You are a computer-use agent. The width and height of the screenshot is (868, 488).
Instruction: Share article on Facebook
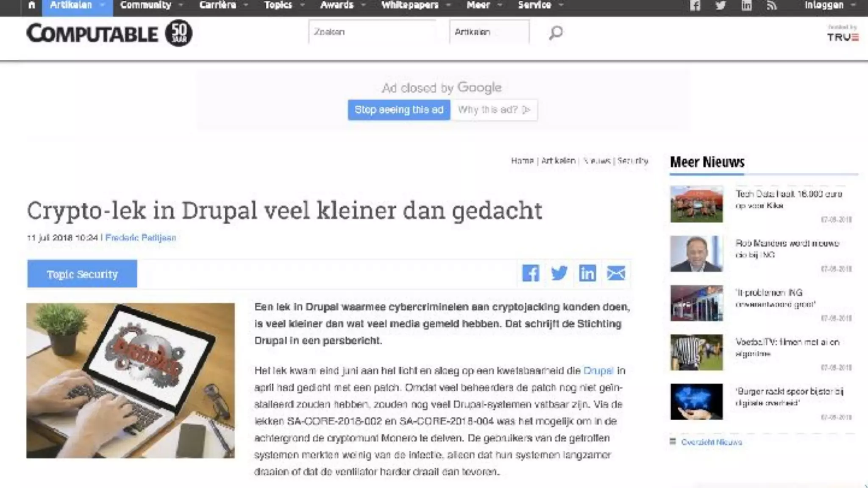point(531,273)
